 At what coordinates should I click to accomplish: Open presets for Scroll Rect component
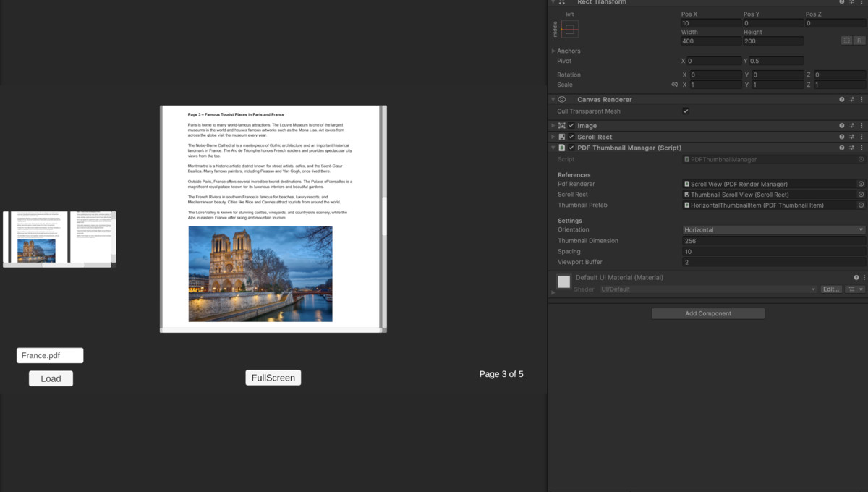point(852,137)
